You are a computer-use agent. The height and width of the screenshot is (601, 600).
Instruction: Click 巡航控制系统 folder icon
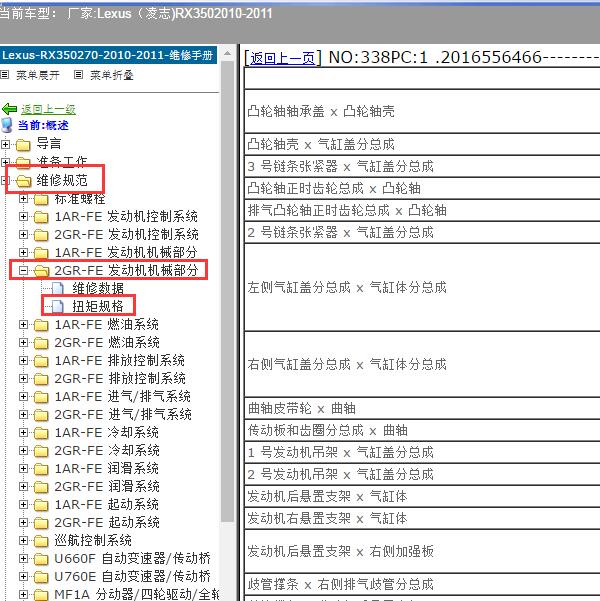(41, 540)
